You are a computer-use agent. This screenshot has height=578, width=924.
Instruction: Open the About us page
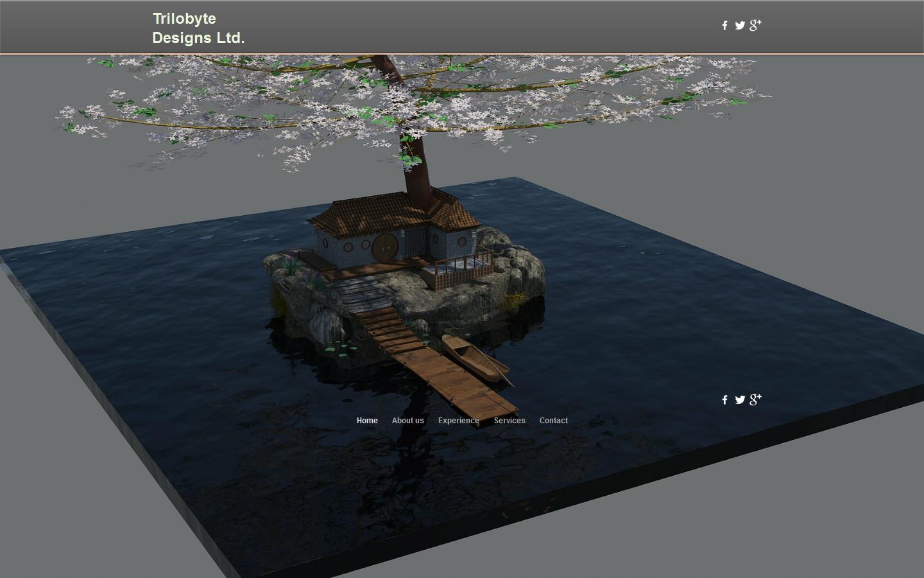[x=407, y=421]
